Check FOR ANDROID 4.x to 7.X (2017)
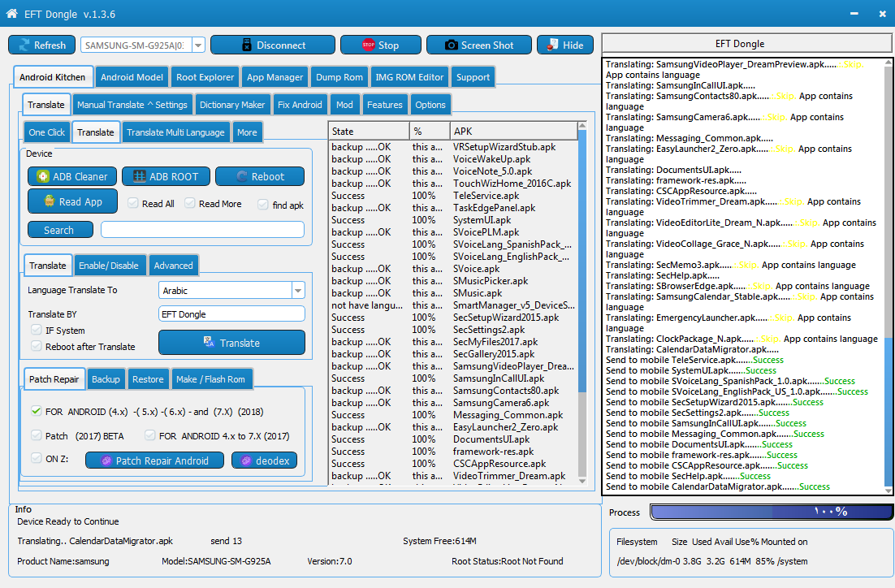This screenshot has height=588, width=895. pos(150,435)
